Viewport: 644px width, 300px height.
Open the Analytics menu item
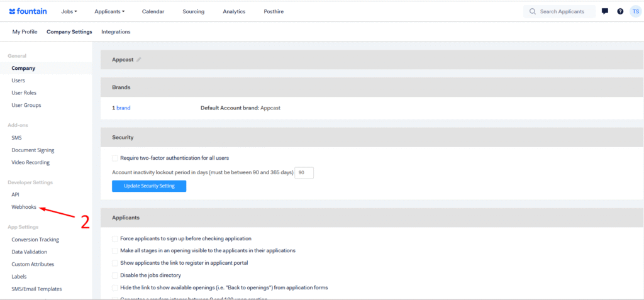[x=234, y=11]
